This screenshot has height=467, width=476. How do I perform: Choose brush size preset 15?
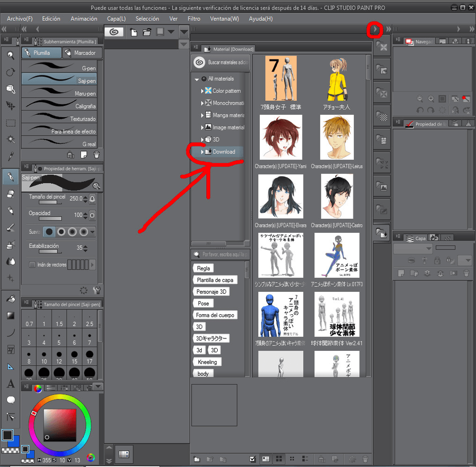[x=74, y=357]
